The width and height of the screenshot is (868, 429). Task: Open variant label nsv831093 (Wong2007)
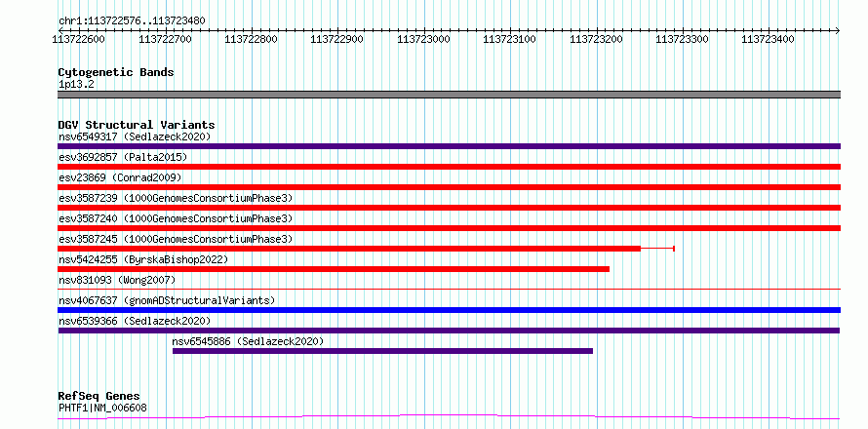tap(117, 280)
